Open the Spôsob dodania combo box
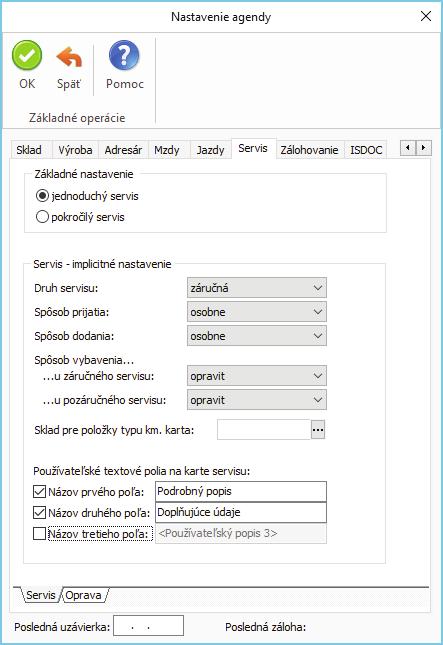 257,336
